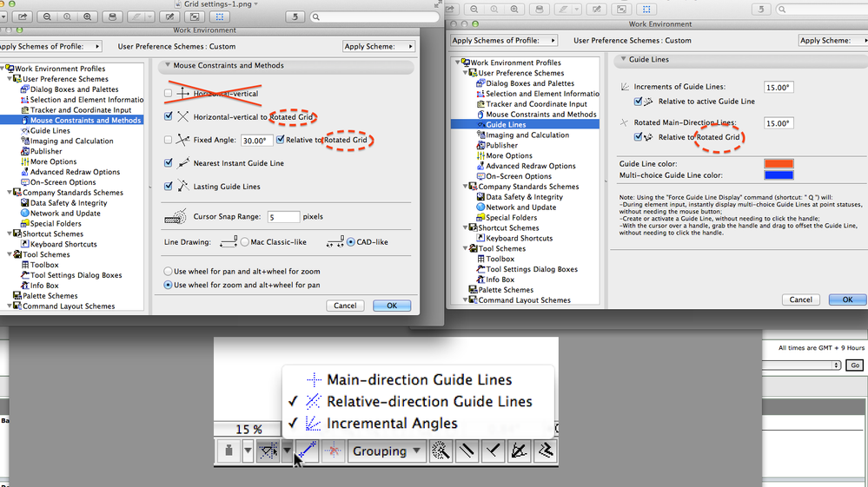Viewport: 868px width, 487px height.
Task: Click the search field in left Preview toolbar
Action: (374, 17)
